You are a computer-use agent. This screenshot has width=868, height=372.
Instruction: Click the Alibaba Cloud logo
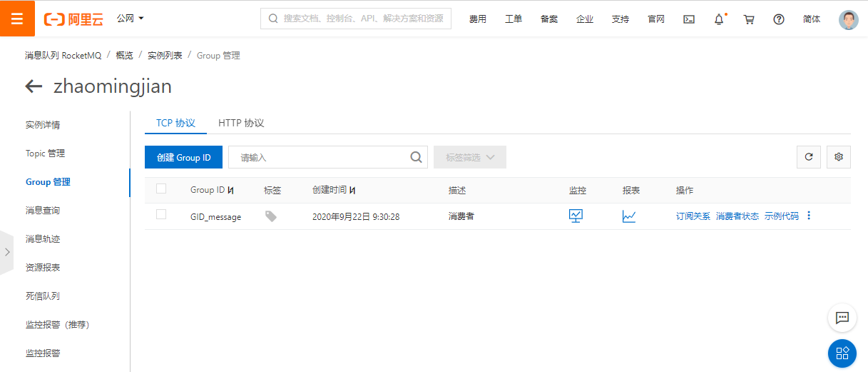point(74,19)
